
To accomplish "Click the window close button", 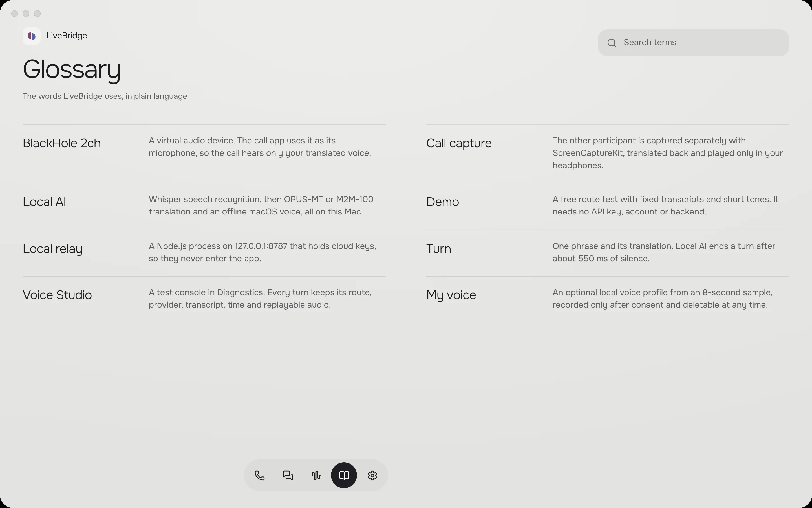I will point(14,14).
